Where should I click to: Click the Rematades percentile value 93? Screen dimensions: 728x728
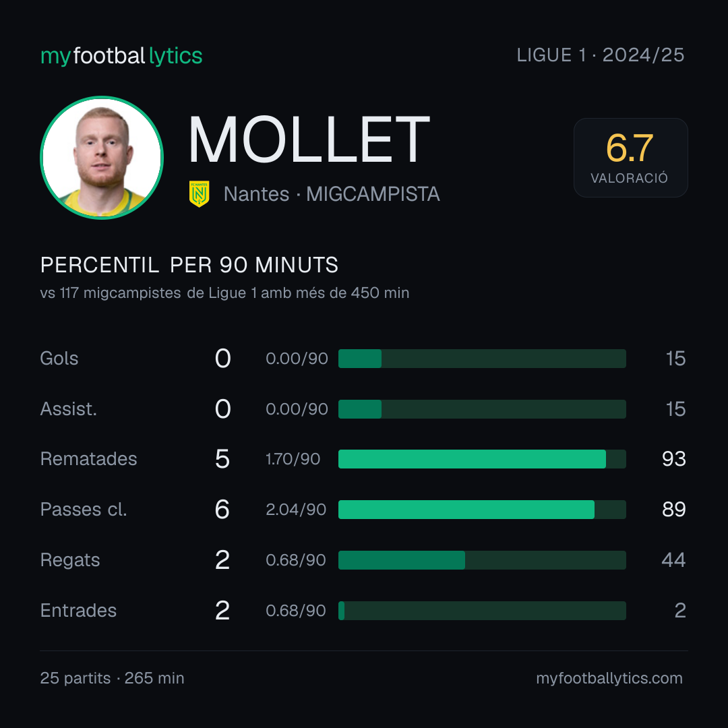(673, 459)
